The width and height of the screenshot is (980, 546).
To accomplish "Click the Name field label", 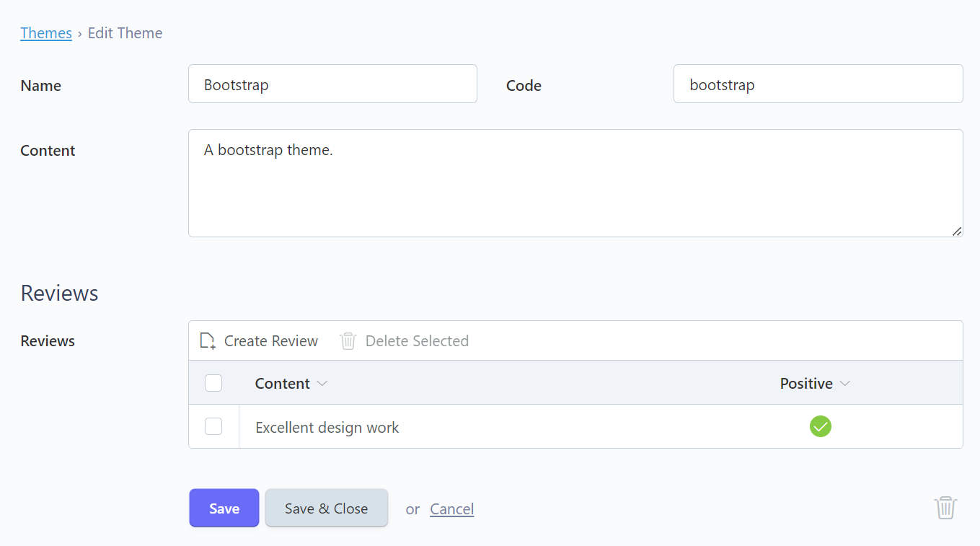I will tap(40, 85).
